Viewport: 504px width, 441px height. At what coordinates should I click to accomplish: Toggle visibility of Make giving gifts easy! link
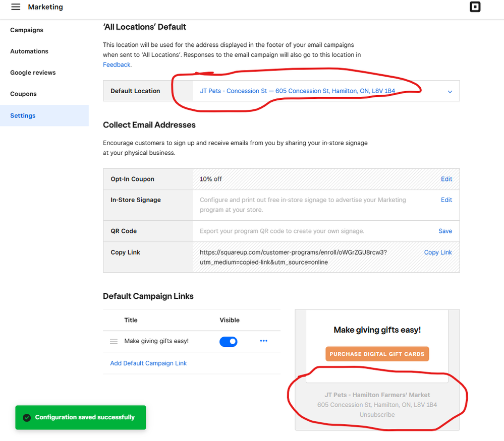(x=228, y=342)
